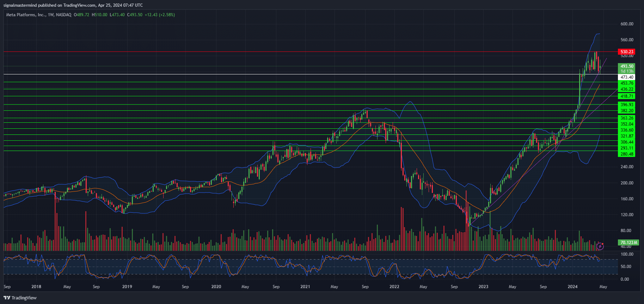This screenshot has height=304, width=644.
Task: Select the green 493.50 current price label
Action: pos(627,66)
